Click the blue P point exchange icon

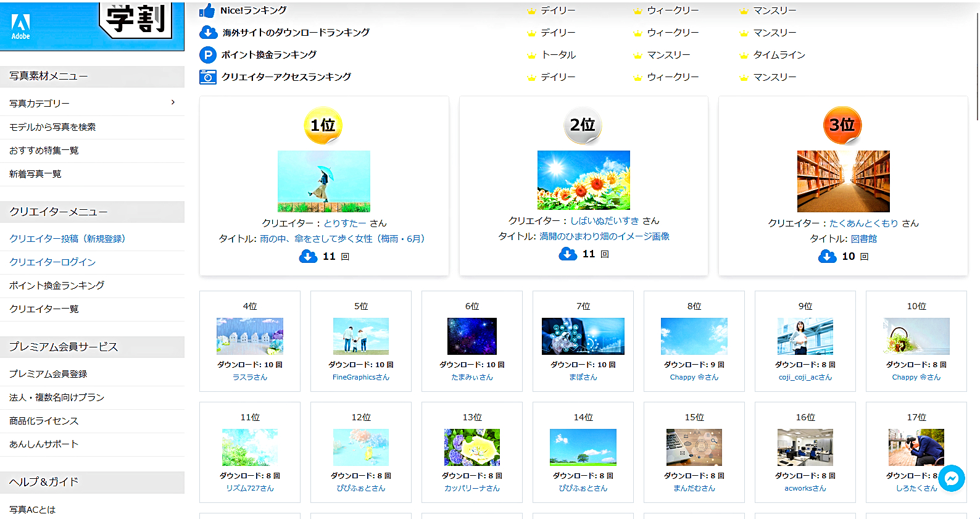pos(208,55)
